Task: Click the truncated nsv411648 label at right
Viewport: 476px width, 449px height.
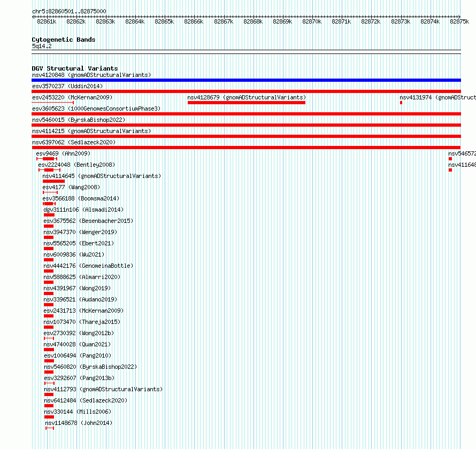Action: [x=462, y=165]
